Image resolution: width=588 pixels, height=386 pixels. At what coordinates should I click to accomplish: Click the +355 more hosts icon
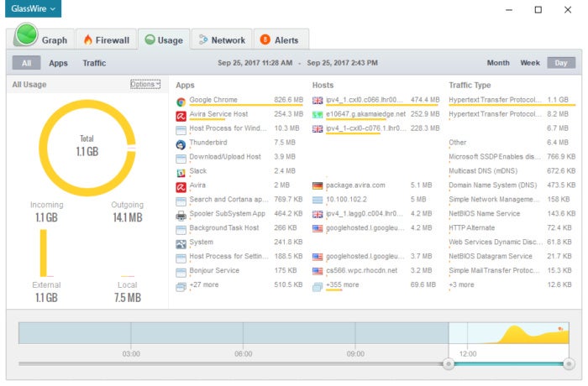pos(318,287)
